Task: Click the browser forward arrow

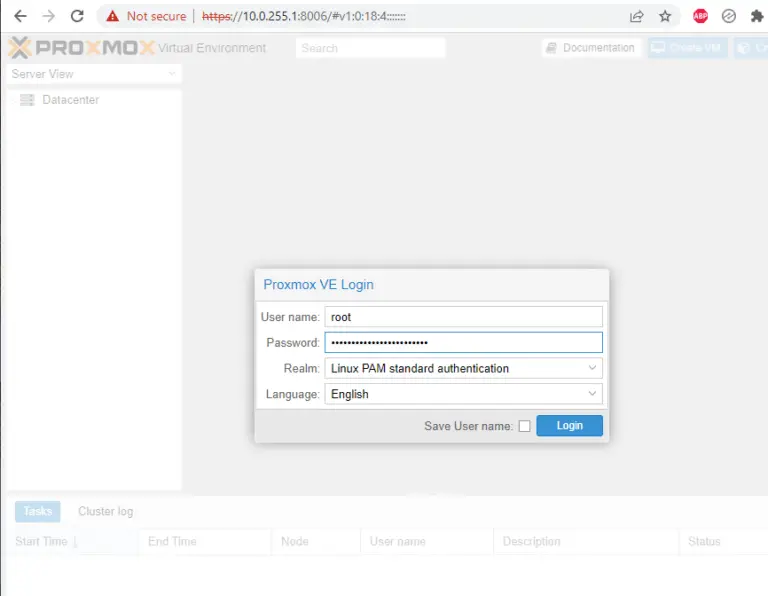Action: (x=48, y=16)
